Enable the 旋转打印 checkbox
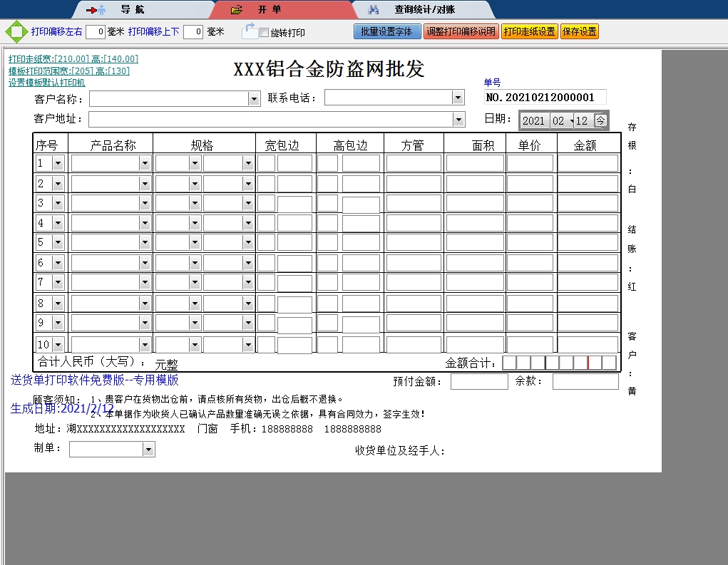This screenshot has width=728, height=565. pos(265,33)
